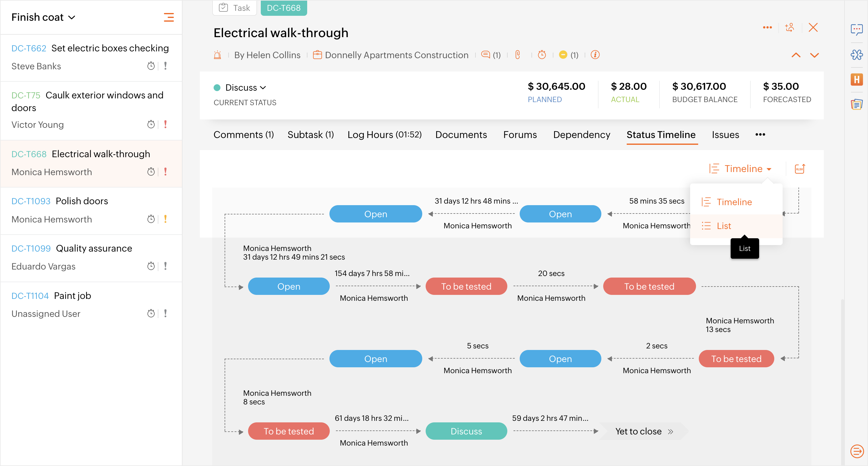Open the Log Hours tab
Screen dimensions: 868x466
(384, 135)
